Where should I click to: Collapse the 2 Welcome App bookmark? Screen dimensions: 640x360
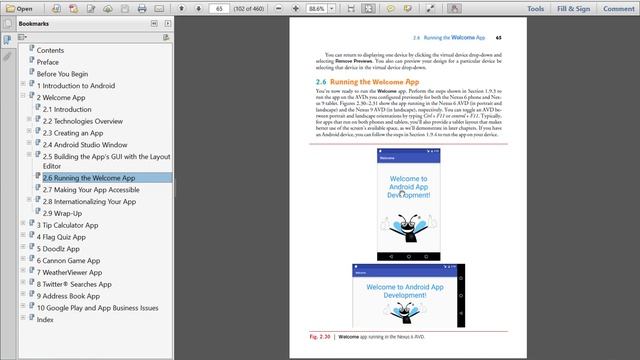coord(23,96)
